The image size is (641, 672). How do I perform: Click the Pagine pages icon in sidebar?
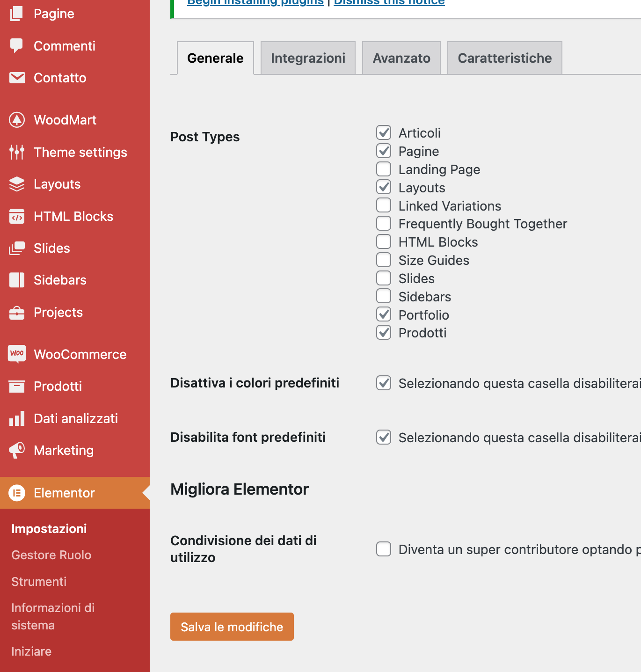(x=17, y=14)
